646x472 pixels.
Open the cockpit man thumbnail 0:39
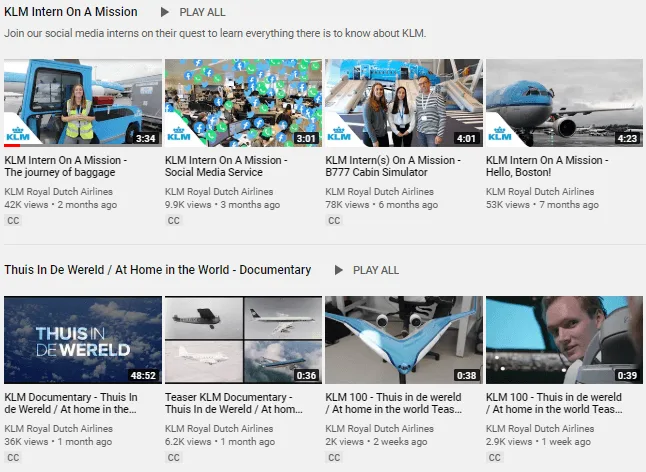click(x=564, y=340)
